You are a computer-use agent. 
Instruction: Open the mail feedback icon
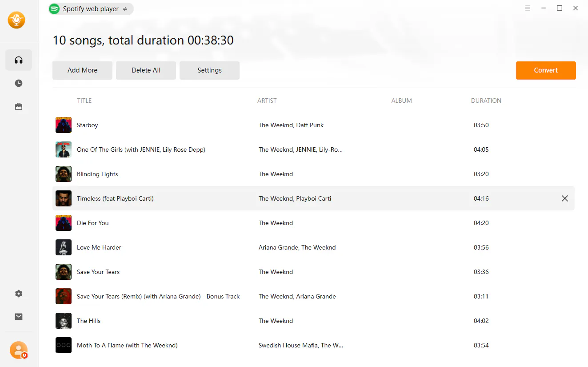pyautogui.click(x=19, y=317)
